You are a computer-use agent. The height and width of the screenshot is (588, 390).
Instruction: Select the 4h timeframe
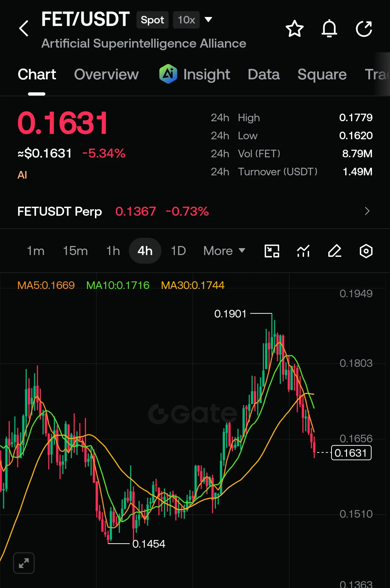click(x=145, y=251)
